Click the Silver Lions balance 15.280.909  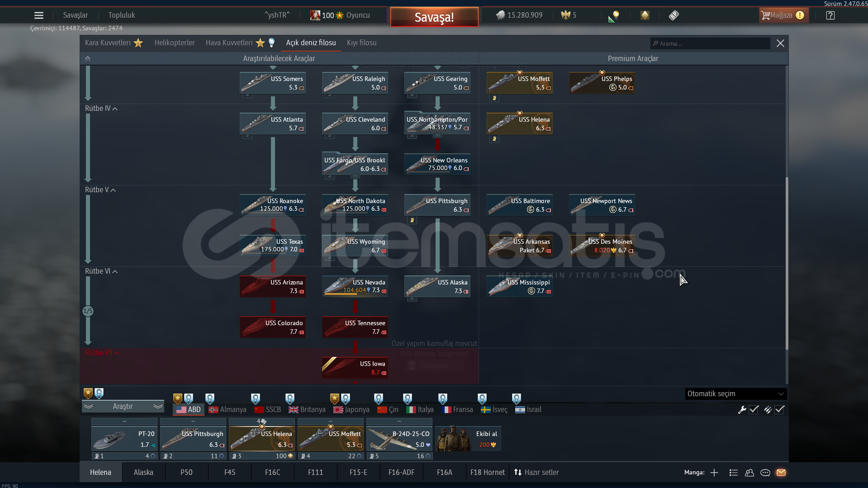tap(519, 15)
